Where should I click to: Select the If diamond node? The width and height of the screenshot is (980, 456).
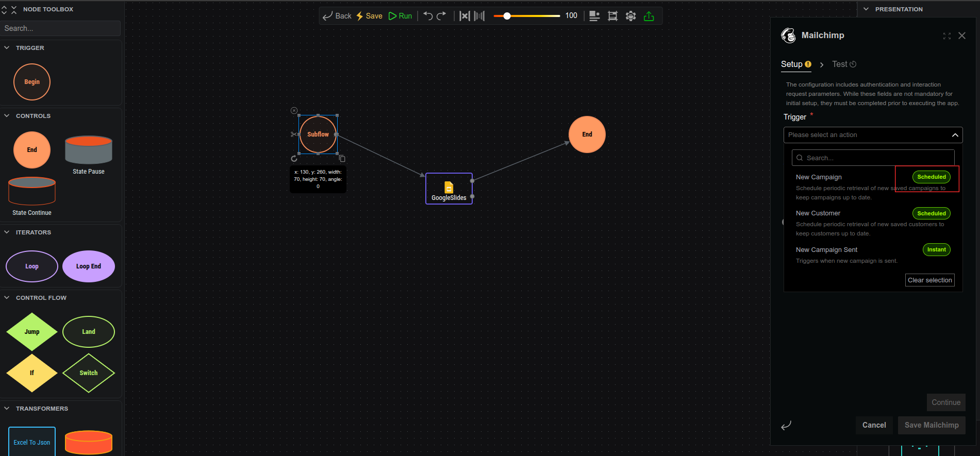(x=32, y=373)
